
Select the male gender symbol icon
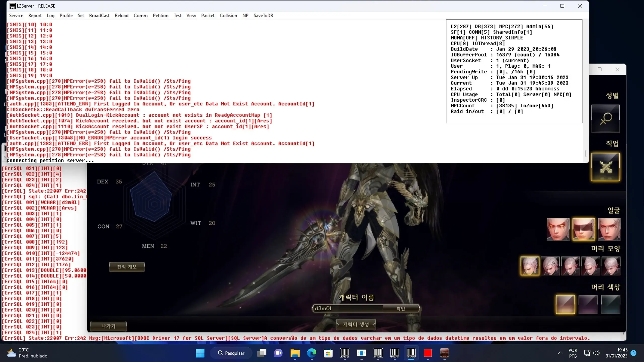point(606,119)
